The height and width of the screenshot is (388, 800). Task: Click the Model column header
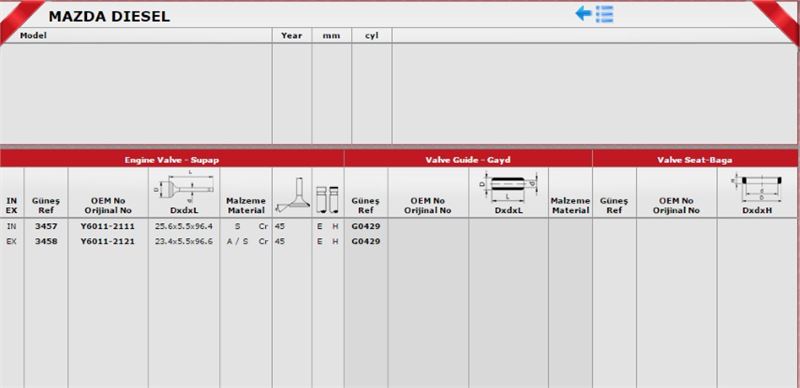point(33,36)
